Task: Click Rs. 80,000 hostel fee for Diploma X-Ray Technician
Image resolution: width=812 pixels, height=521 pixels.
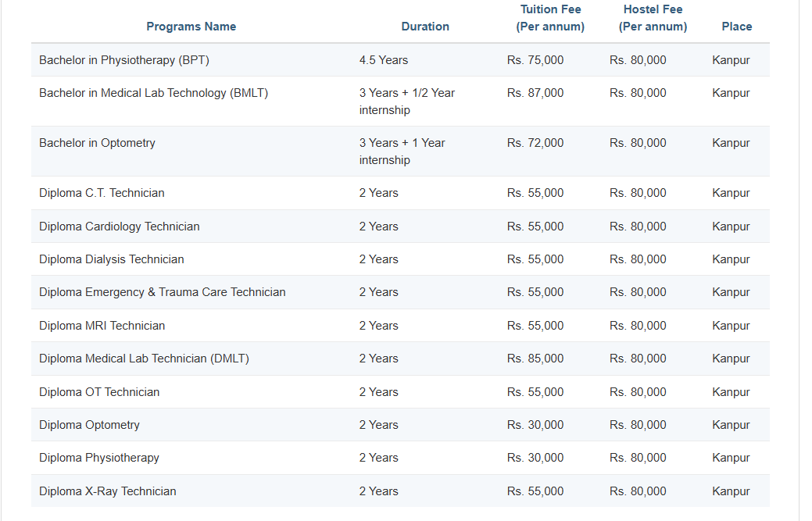Action: 638,491
